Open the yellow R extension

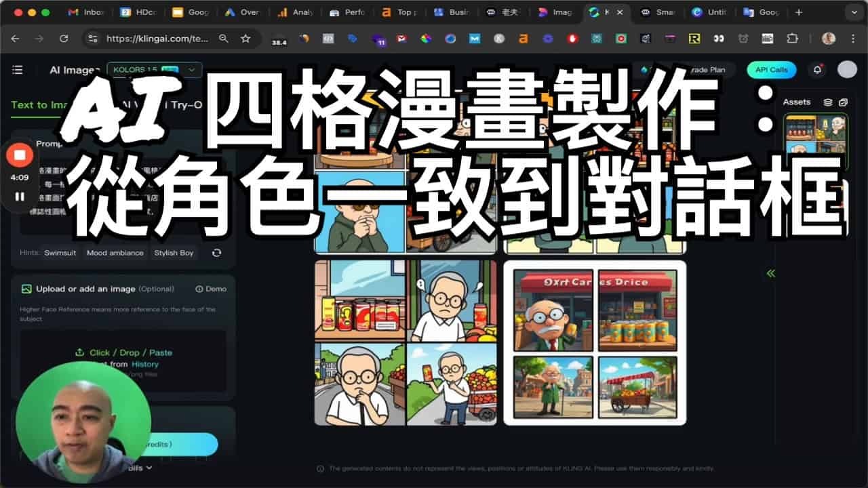pos(694,39)
